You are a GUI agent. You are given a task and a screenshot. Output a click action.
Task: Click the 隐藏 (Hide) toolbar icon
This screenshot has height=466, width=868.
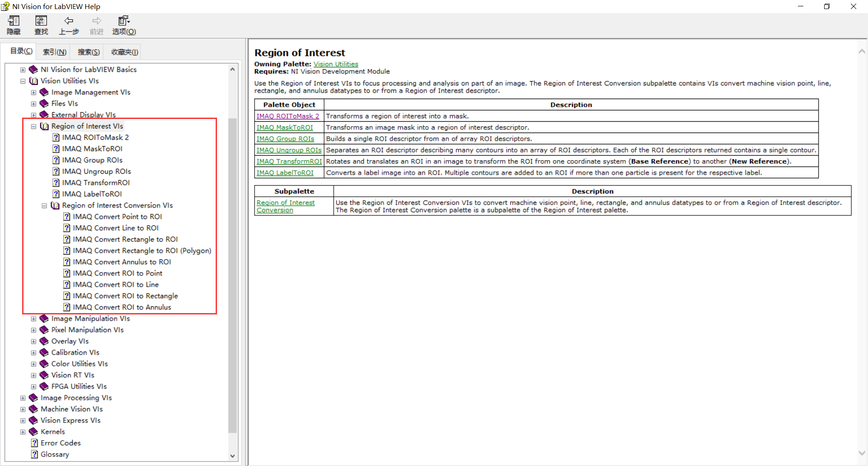pyautogui.click(x=14, y=25)
